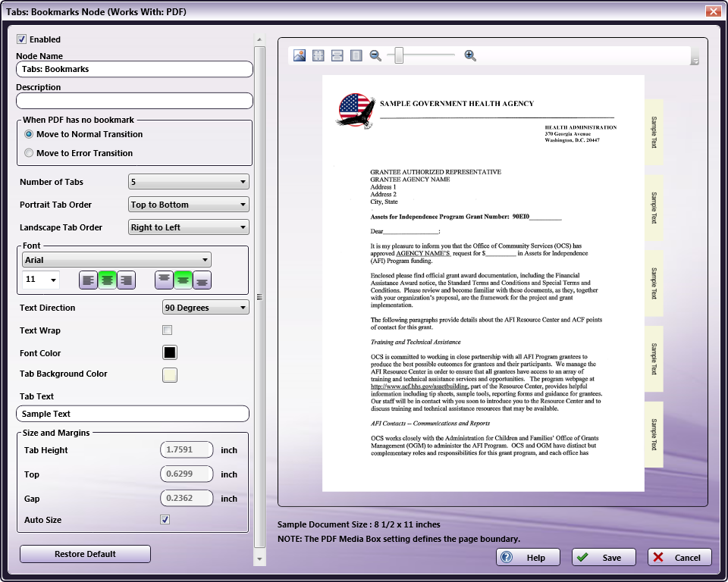The image size is (728, 582).
Task: Align tab text left horizontally
Action: point(88,280)
